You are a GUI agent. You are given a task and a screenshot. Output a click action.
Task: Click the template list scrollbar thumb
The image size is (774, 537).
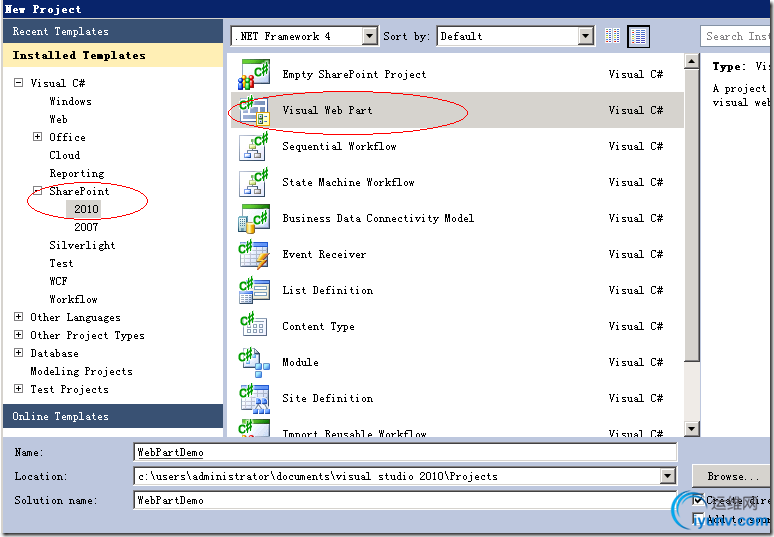coord(692,216)
